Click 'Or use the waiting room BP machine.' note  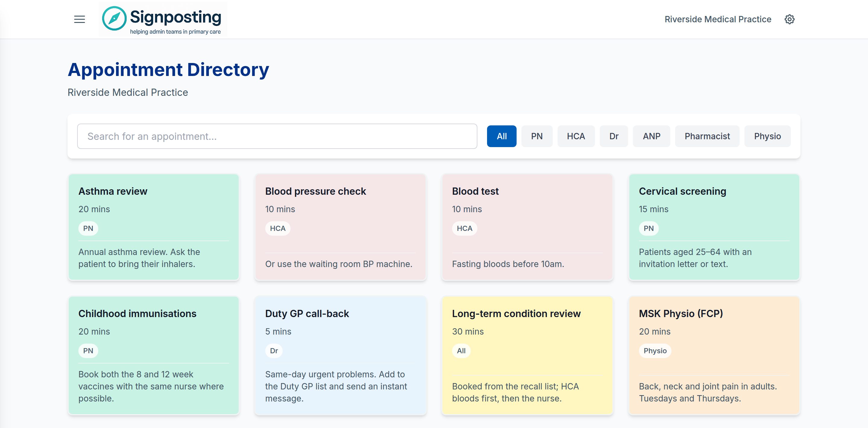tap(339, 264)
